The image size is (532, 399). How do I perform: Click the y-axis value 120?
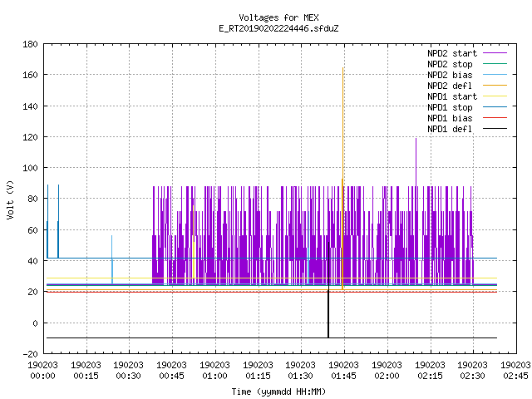(30, 137)
